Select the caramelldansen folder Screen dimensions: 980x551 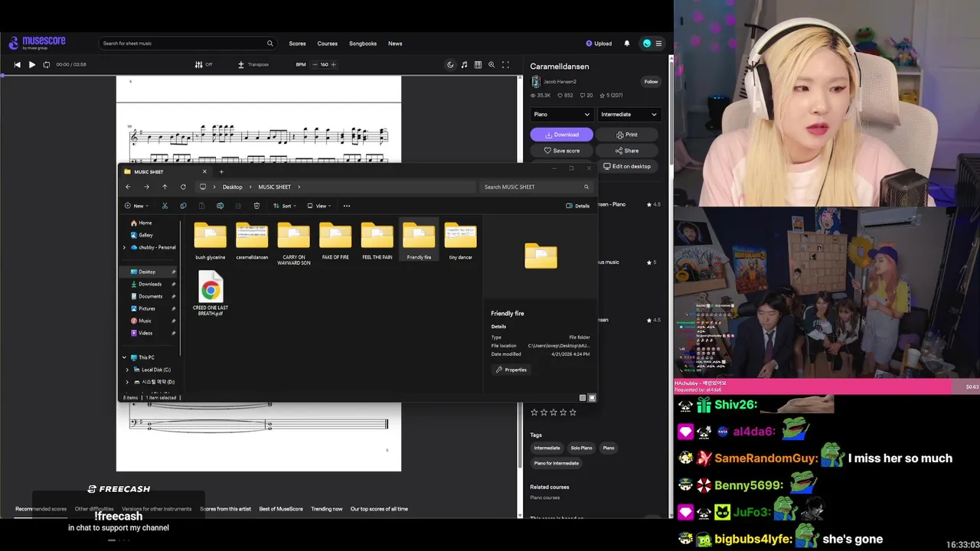tap(252, 242)
